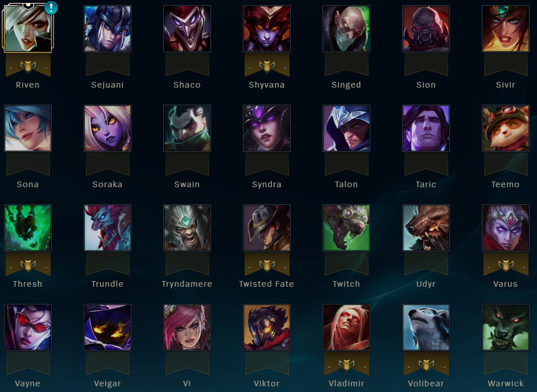Click the Syndra name label
The width and height of the screenshot is (537, 392).
pos(267,184)
